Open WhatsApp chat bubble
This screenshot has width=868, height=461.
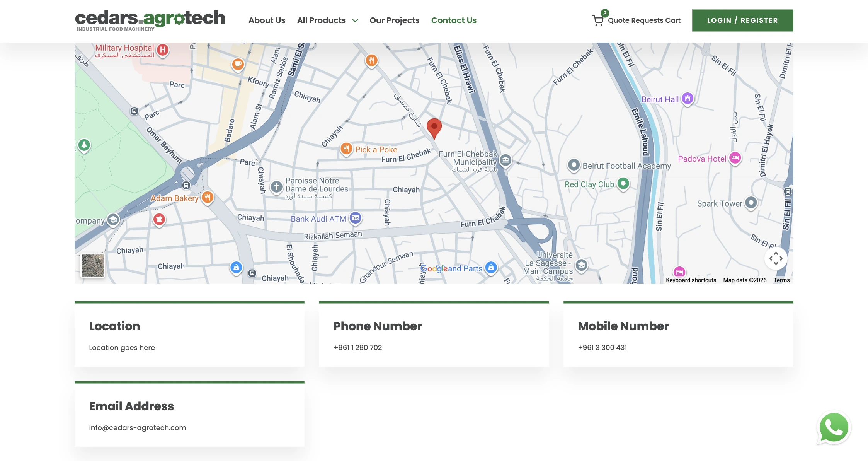834,427
